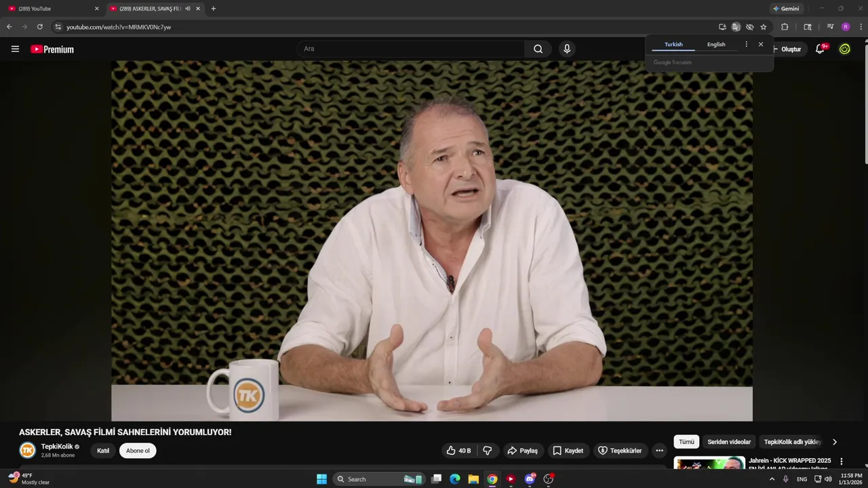Open the YouTube hamburger guide menu
The width and height of the screenshot is (868, 488).
(15, 49)
